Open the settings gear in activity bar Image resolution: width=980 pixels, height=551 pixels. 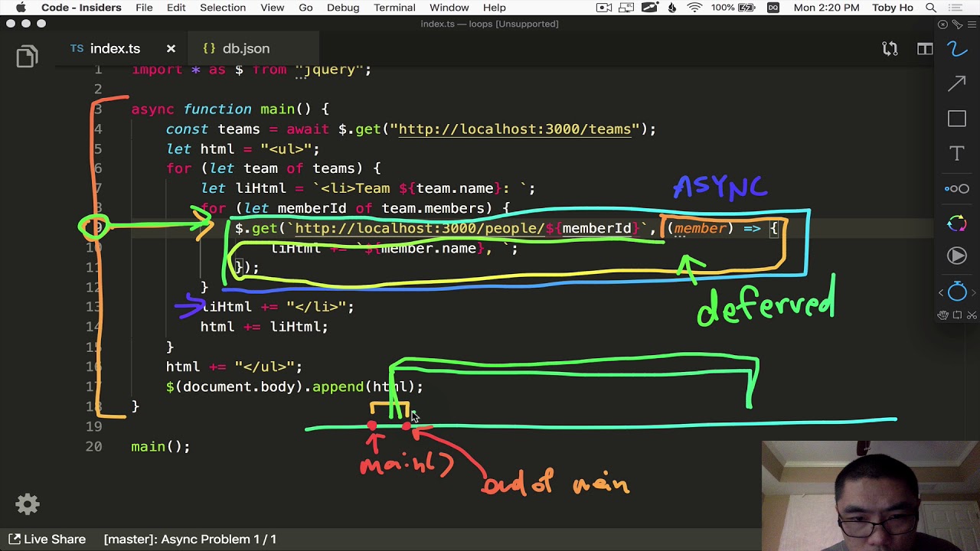pyautogui.click(x=28, y=504)
